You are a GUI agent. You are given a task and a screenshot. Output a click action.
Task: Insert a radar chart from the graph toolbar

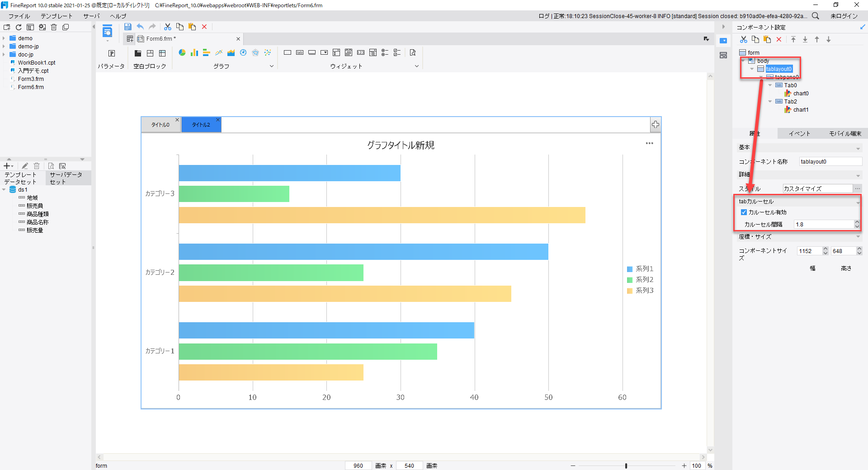click(x=255, y=53)
